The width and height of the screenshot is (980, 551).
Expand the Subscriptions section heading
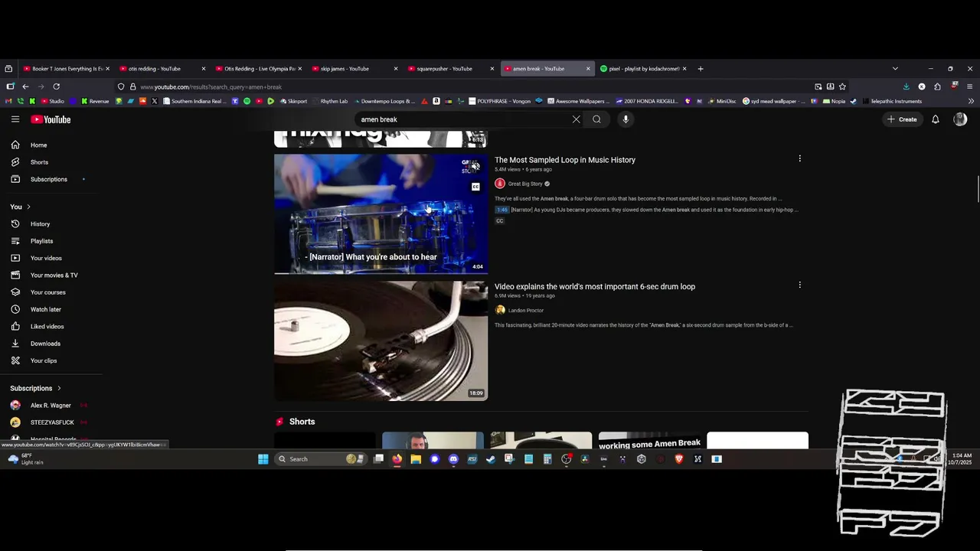(35, 388)
